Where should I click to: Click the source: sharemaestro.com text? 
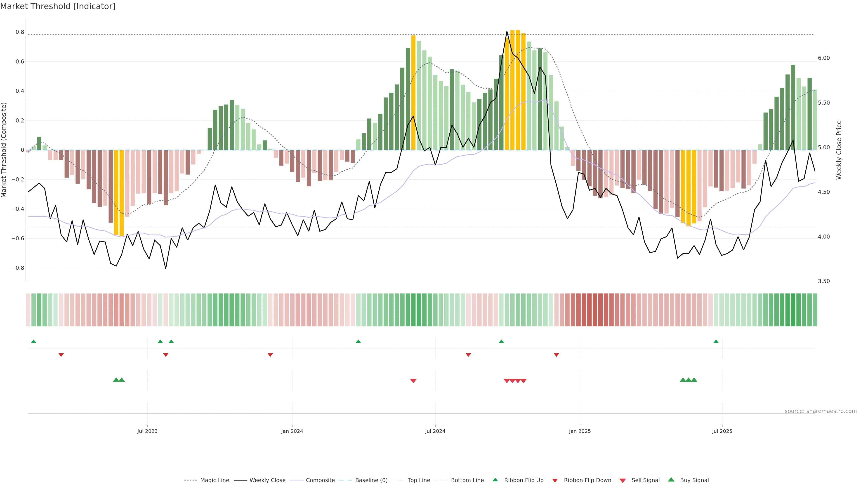[x=821, y=411]
